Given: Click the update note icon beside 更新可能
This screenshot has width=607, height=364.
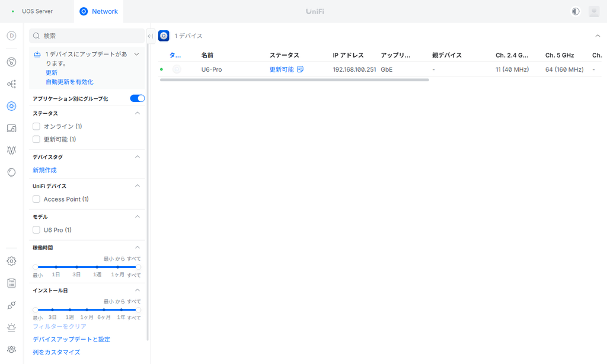Looking at the screenshot, I should point(300,69).
